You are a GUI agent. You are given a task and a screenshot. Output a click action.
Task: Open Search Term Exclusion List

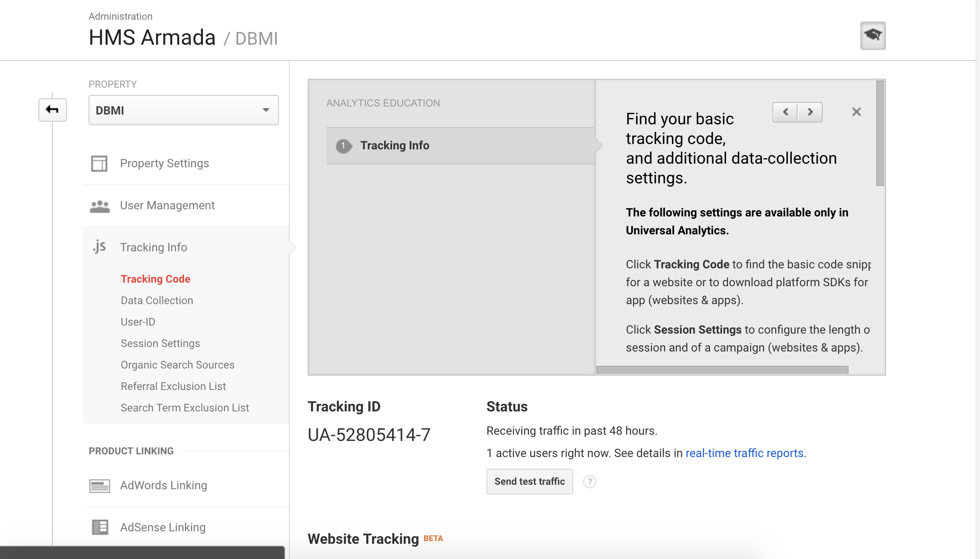185,408
